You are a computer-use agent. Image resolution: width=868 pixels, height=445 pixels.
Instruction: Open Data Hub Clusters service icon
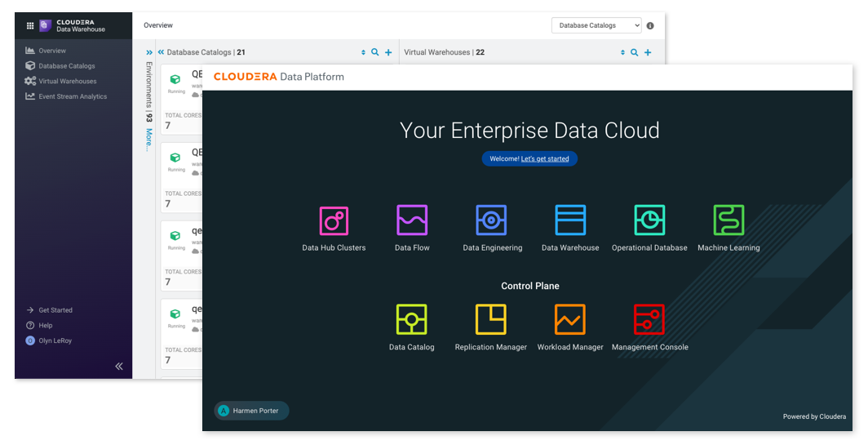(334, 220)
